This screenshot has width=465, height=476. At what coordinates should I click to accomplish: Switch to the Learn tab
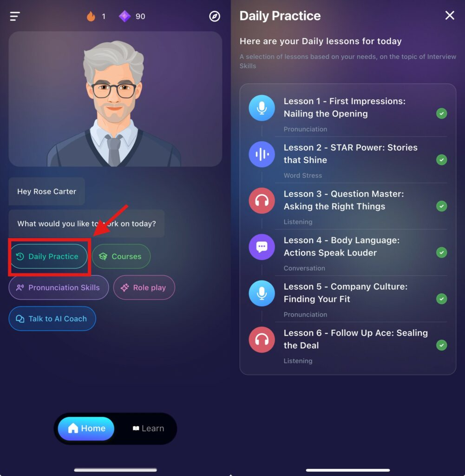pos(148,428)
